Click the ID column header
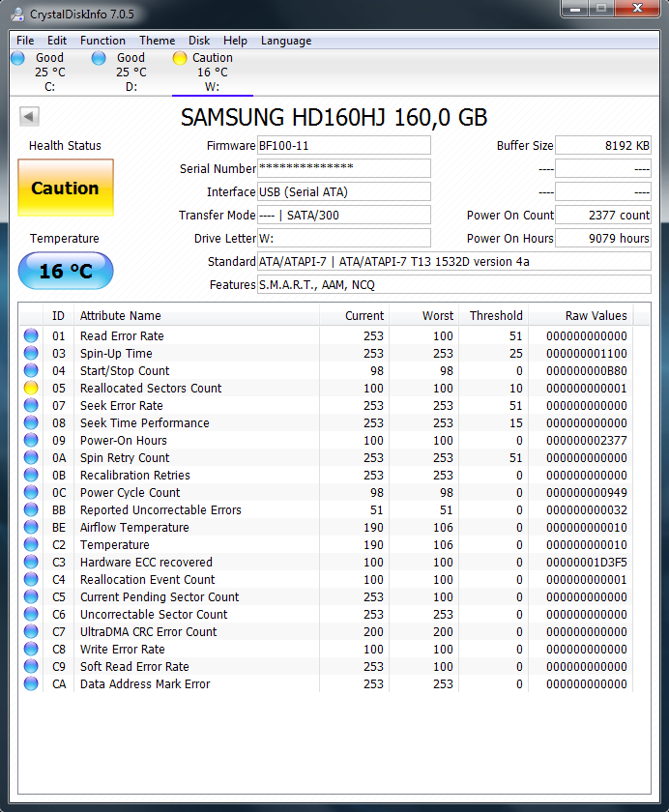 pyautogui.click(x=59, y=315)
